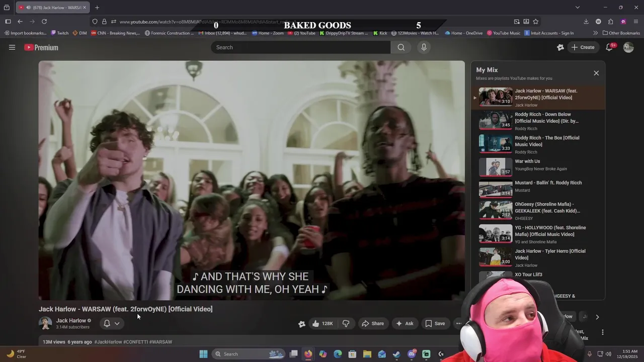Image resolution: width=644 pixels, height=362 pixels.
Task: Open Other Bookmarks folder
Action: [x=620, y=33]
